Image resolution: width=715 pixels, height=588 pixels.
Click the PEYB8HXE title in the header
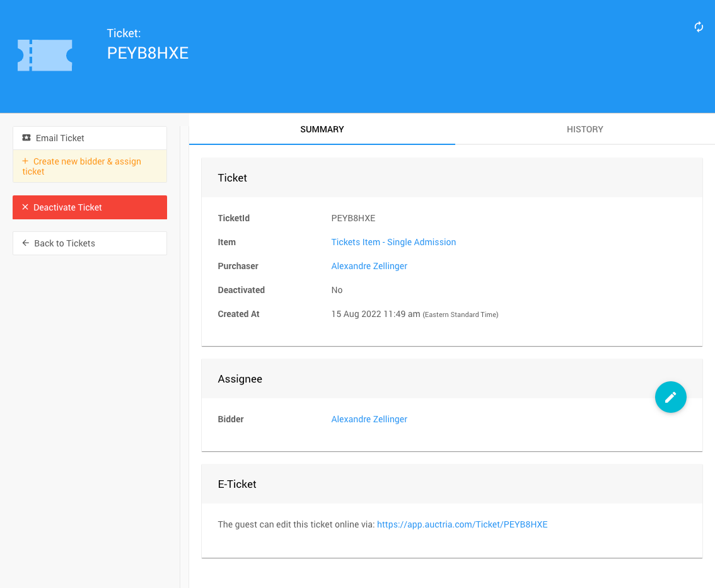[148, 53]
